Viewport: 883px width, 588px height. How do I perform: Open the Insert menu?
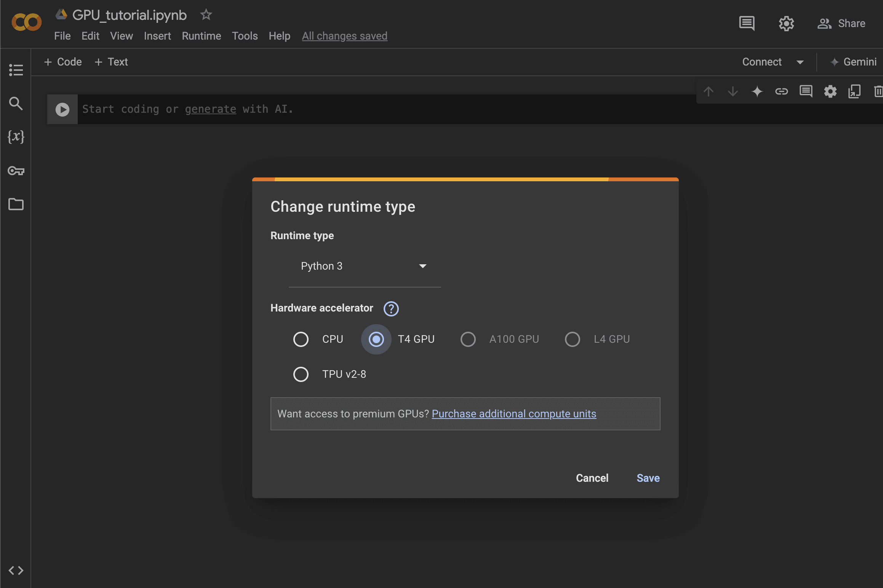pyautogui.click(x=157, y=36)
